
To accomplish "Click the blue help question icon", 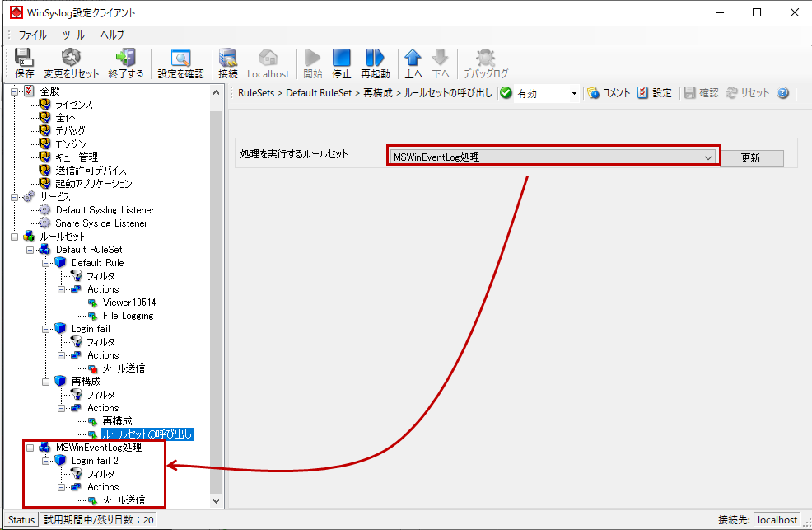I will 783,93.
